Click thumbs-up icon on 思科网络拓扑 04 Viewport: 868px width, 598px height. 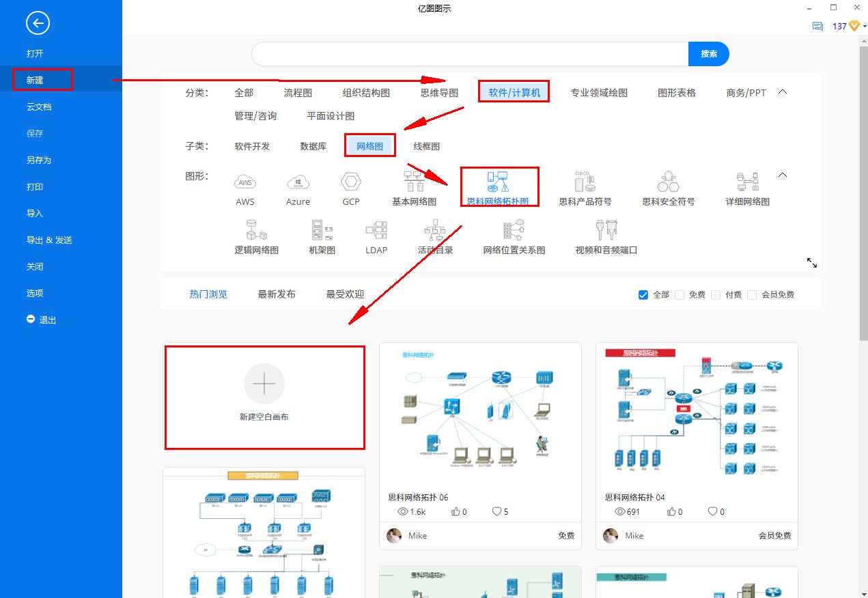(672, 511)
